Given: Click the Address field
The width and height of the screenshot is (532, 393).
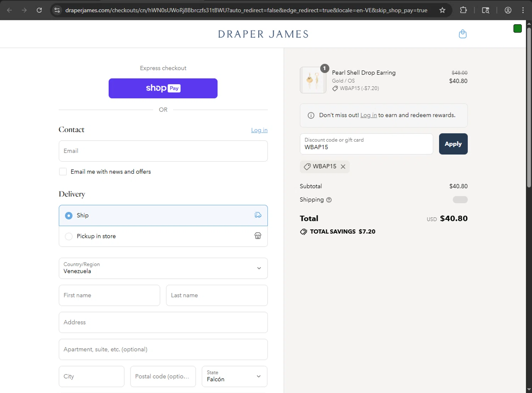Looking at the screenshot, I should pyautogui.click(x=163, y=322).
